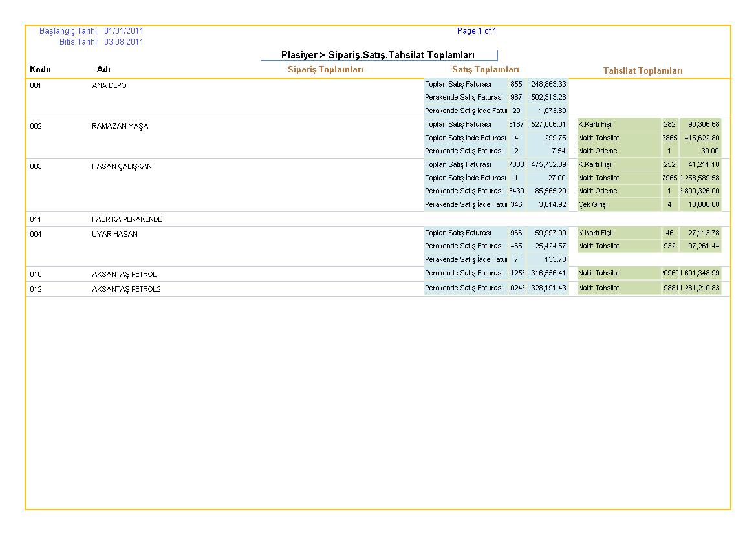Click the Çek Girişi amount 18,000.00
Viewport: 756px width, 534px height.
704,204
